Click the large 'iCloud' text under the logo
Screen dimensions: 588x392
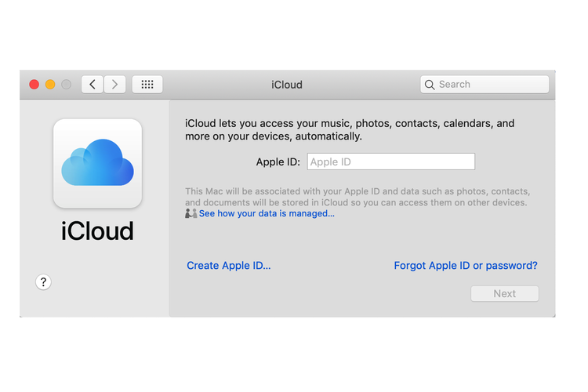97,230
